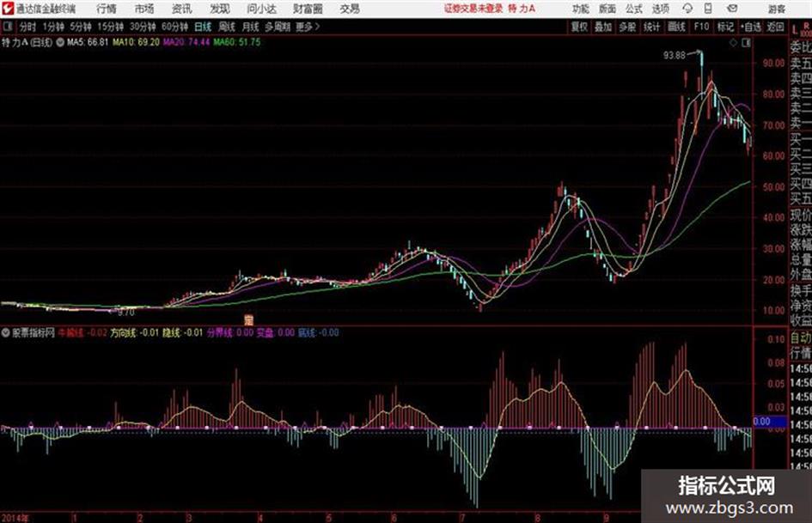Screen dimensions: 812x523
Task: Open the mail envelope icon
Action: tap(732, 9)
